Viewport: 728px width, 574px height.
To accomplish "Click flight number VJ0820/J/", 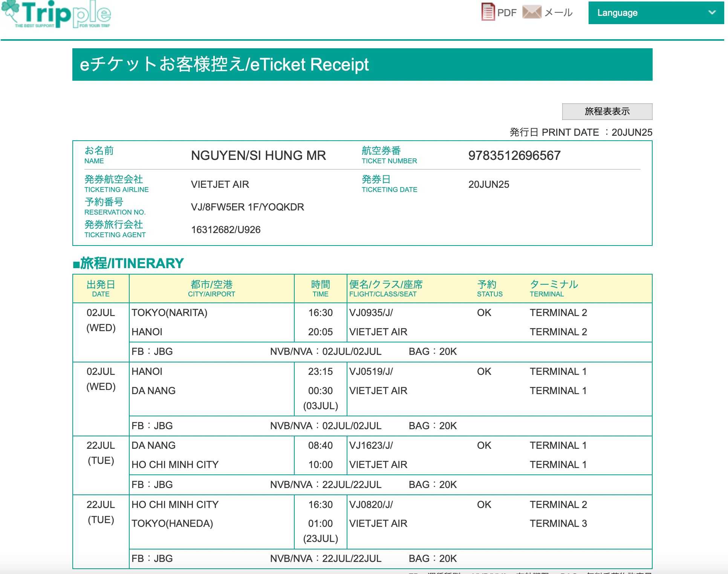I will pos(371,505).
